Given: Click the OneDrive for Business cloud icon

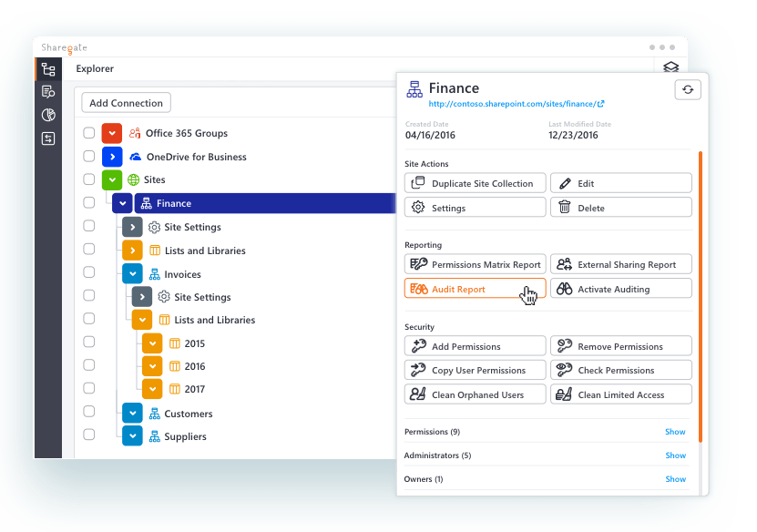Looking at the screenshot, I should [x=136, y=157].
